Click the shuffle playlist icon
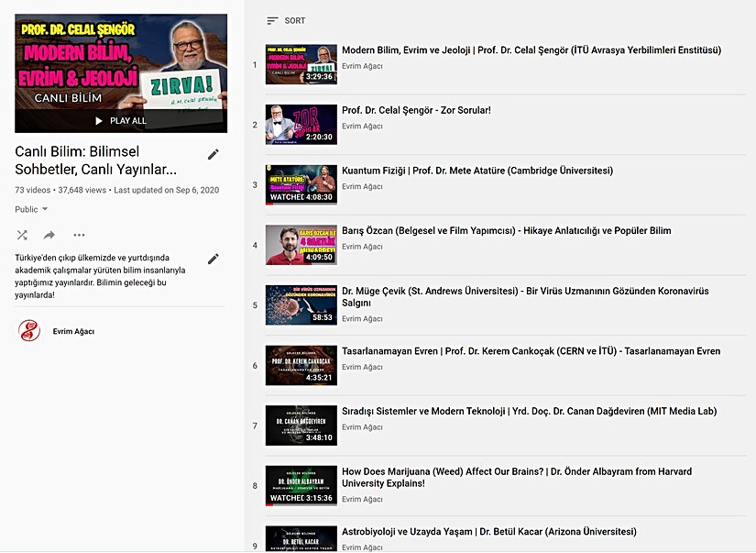Image resolution: width=756 pixels, height=553 pixels. pos(22,236)
